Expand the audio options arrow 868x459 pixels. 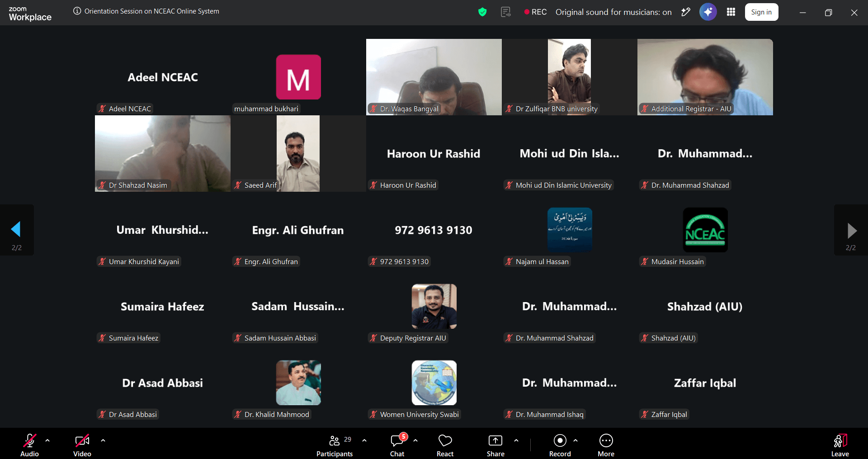pyautogui.click(x=47, y=440)
